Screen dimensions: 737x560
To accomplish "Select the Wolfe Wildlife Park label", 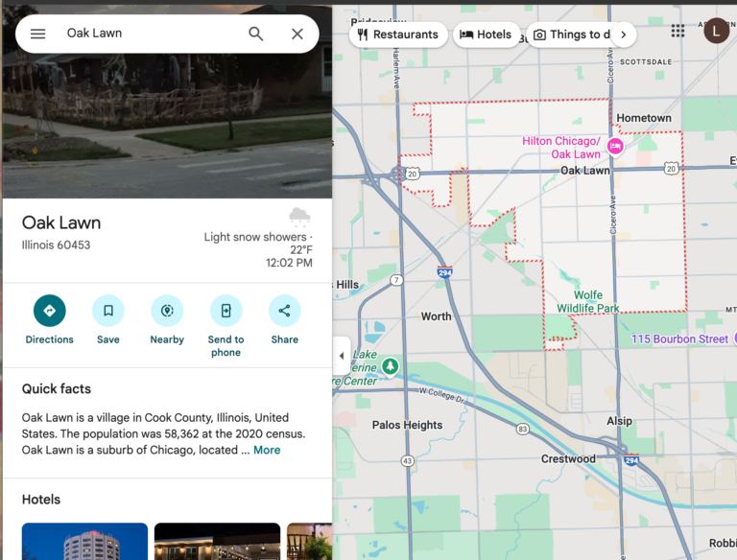I will [588, 301].
